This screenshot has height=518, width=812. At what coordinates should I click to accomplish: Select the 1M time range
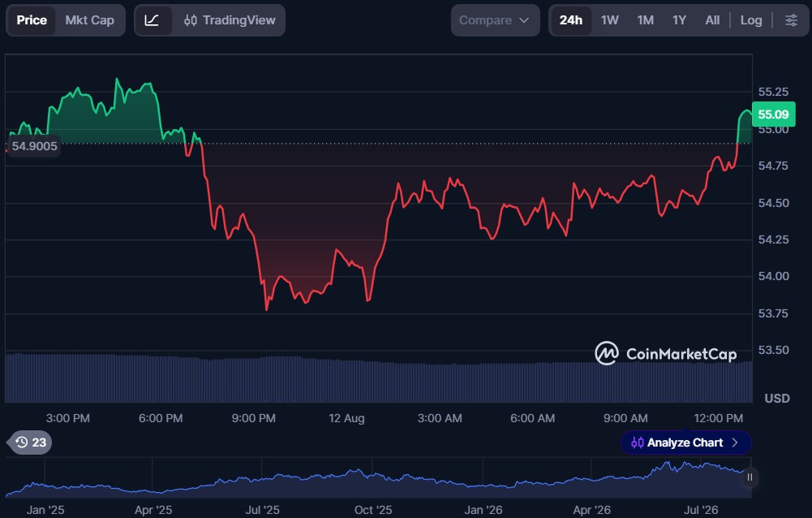[x=645, y=20]
